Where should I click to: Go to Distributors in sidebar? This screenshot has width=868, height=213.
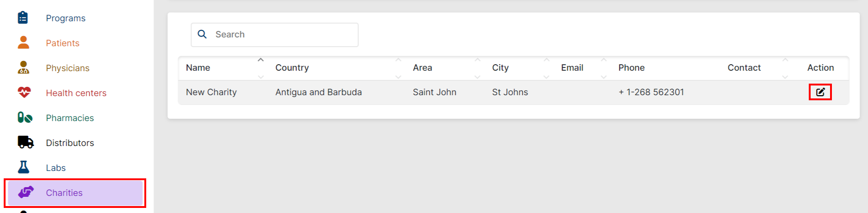[x=70, y=143]
